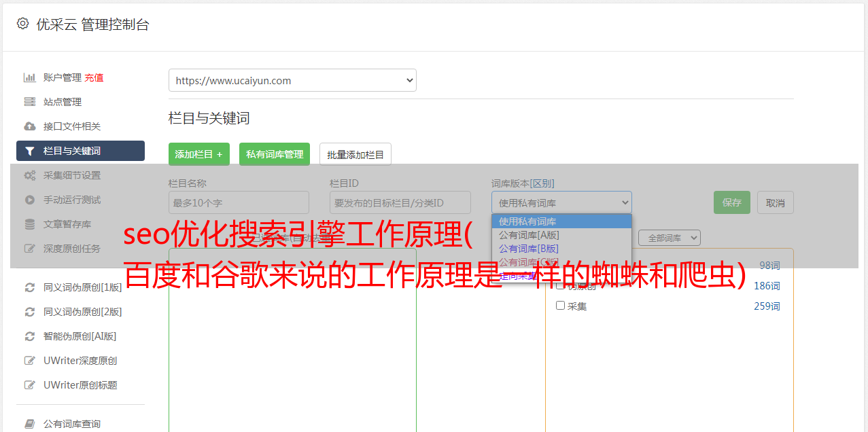The width and height of the screenshot is (868, 432).
Task: Click the edit icon for 深度原创任务
Action: (30, 249)
